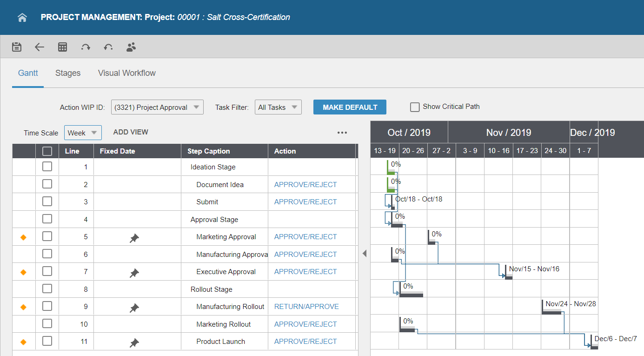Click the undo curved arrow icon
The height and width of the screenshot is (356, 644).
[108, 47]
